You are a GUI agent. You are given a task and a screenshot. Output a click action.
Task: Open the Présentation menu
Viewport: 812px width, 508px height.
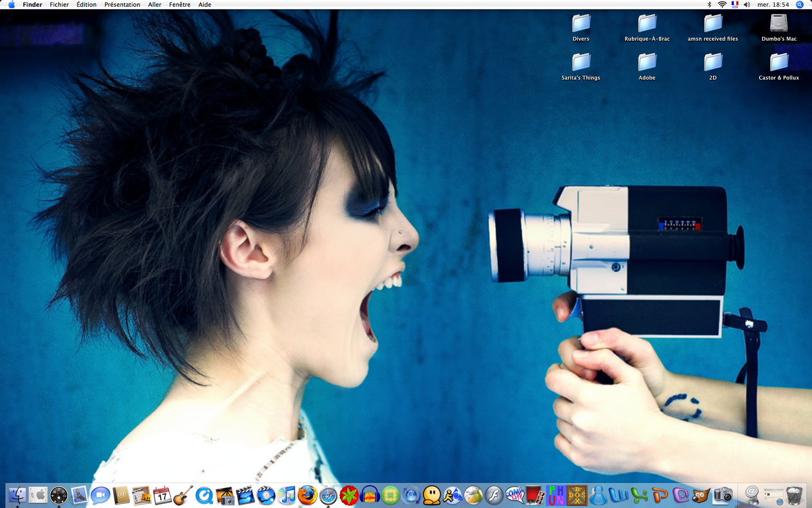(122, 5)
